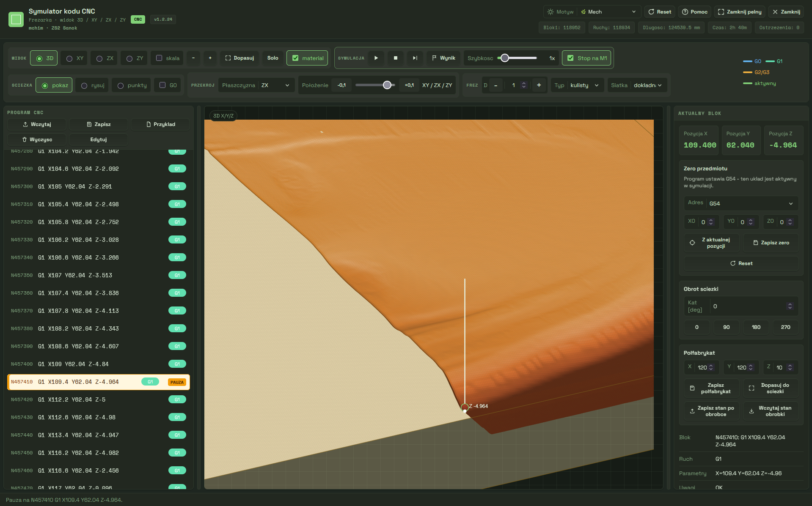Screen dimensions: 812x506
Task: Select the XY view radio button
Action: coord(74,58)
